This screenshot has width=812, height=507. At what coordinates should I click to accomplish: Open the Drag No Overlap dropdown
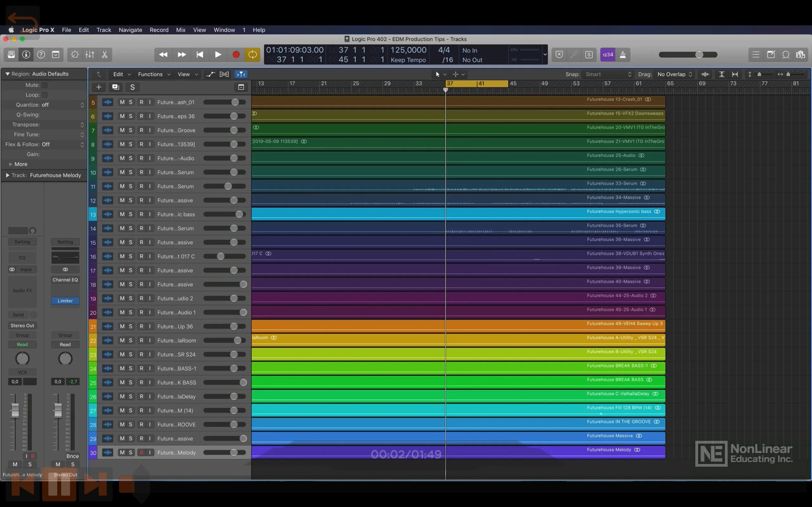pyautogui.click(x=675, y=74)
